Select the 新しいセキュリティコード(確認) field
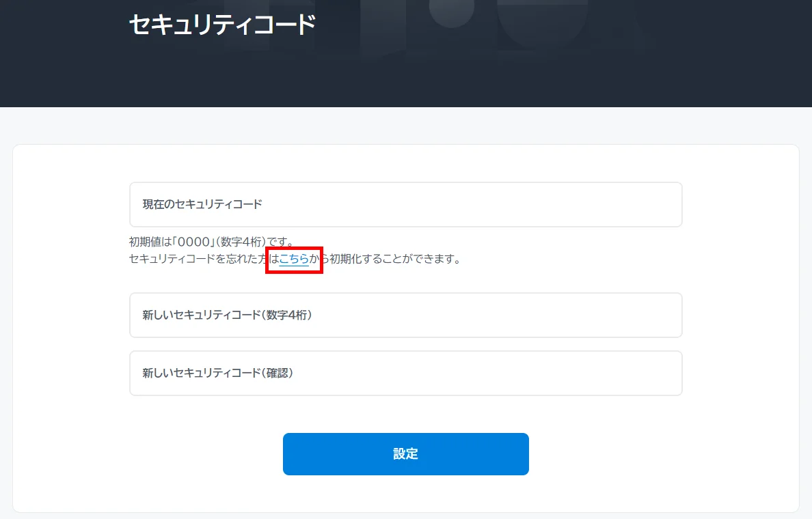The image size is (812, 519). click(x=405, y=373)
